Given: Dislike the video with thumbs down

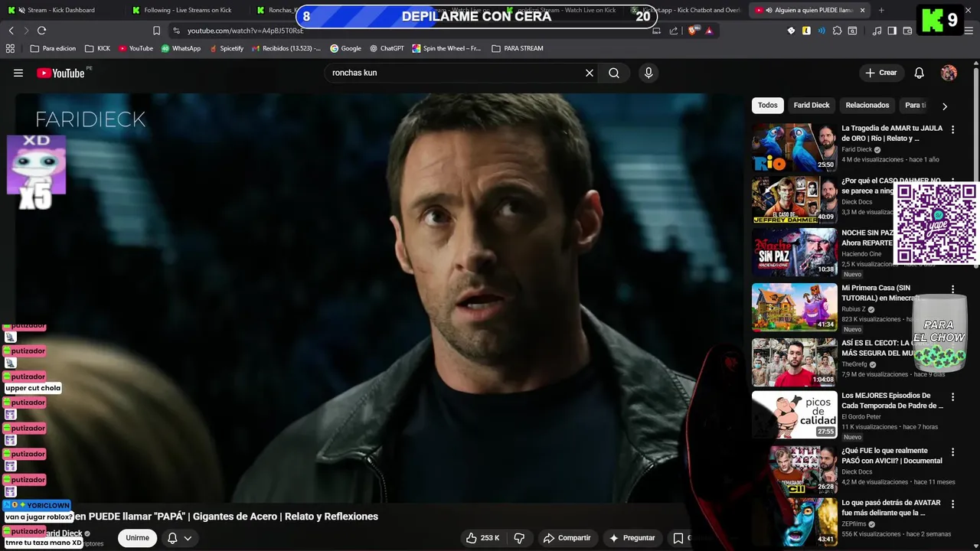Looking at the screenshot, I should [x=519, y=538].
